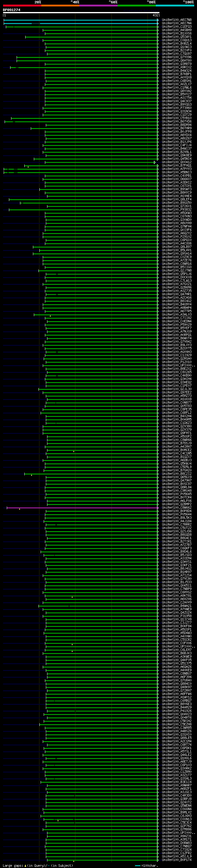Select the UniRef100_A6LPX6 label

[x=177, y=501]
